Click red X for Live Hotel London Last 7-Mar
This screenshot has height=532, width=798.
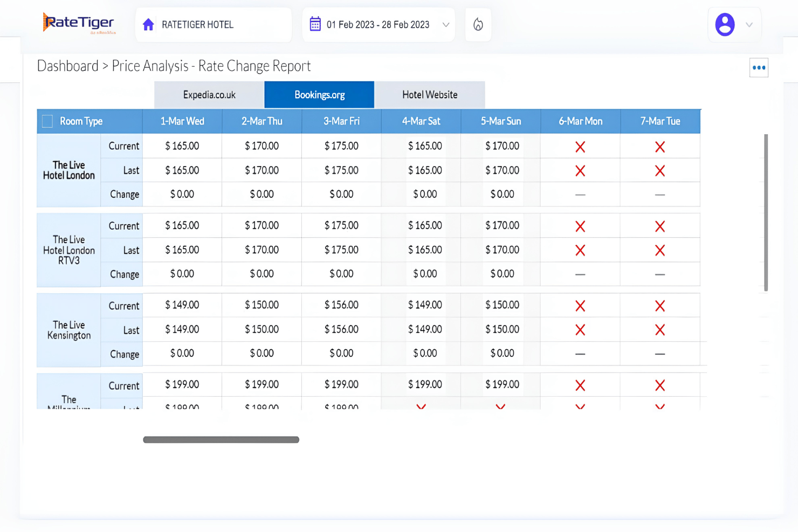click(660, 171)
